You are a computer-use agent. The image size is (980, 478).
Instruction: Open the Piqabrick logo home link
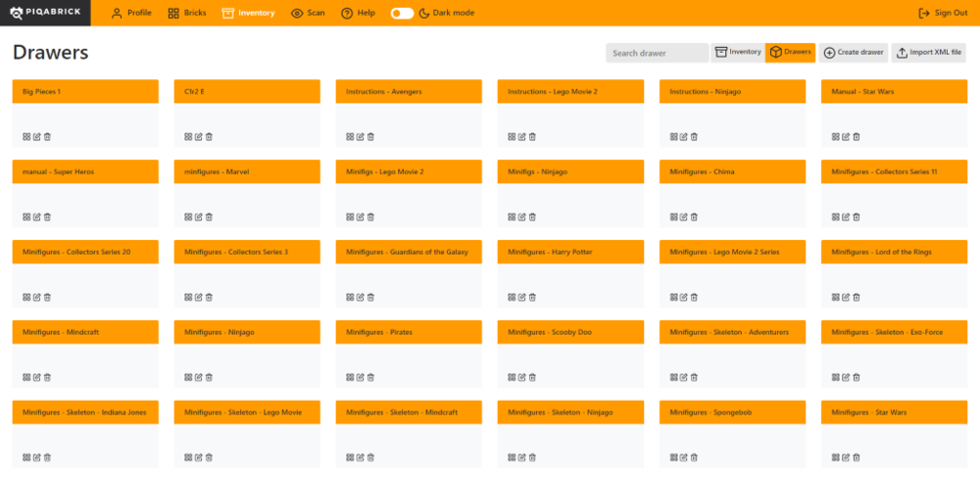click(x=45, y=13)
